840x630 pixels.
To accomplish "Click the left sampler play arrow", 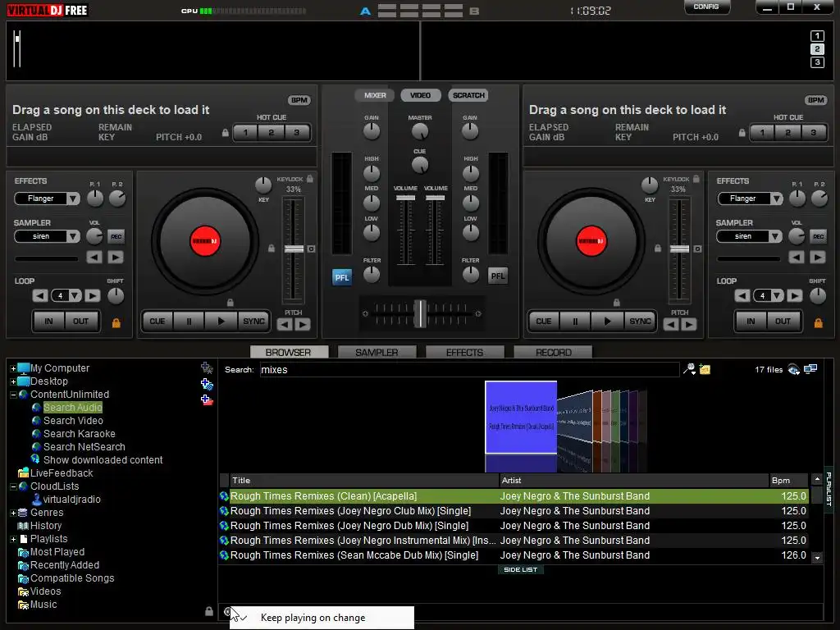I will tap(115, 257).
